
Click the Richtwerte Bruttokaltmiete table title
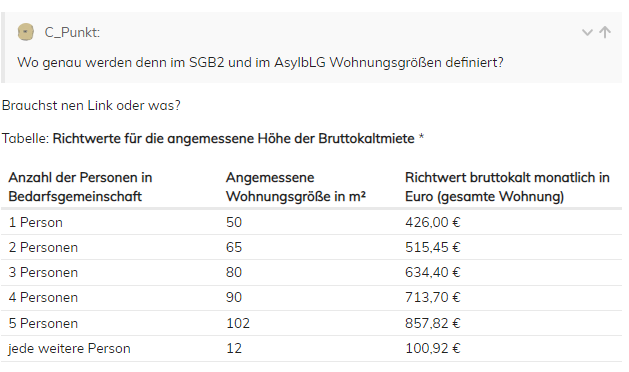coord(233,138)
